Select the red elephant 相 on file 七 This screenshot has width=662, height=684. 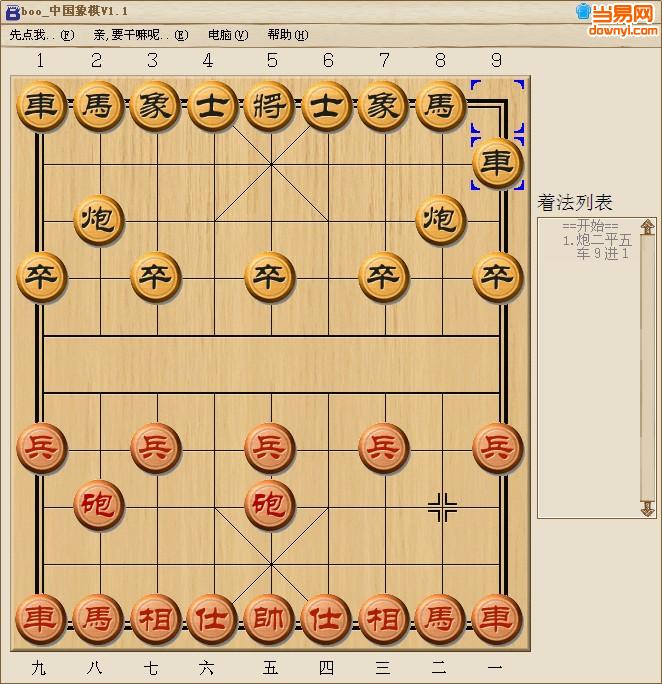tap(154, 618)
